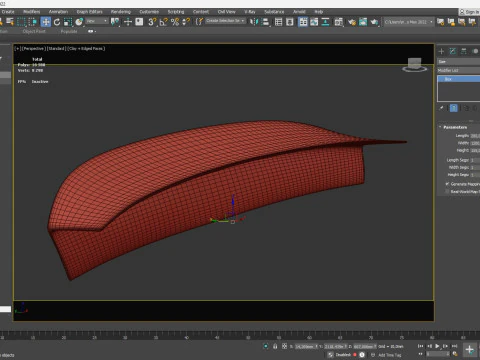Click Use Pivot Point Center icon
The height and width of the screenshot is (360, 480).
pos(115,22)
